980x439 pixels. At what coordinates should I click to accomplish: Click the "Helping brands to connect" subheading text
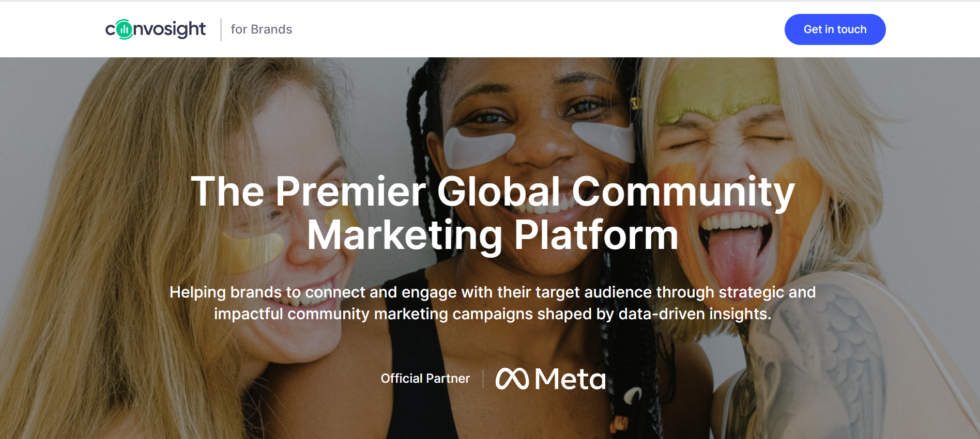(492, 292)
